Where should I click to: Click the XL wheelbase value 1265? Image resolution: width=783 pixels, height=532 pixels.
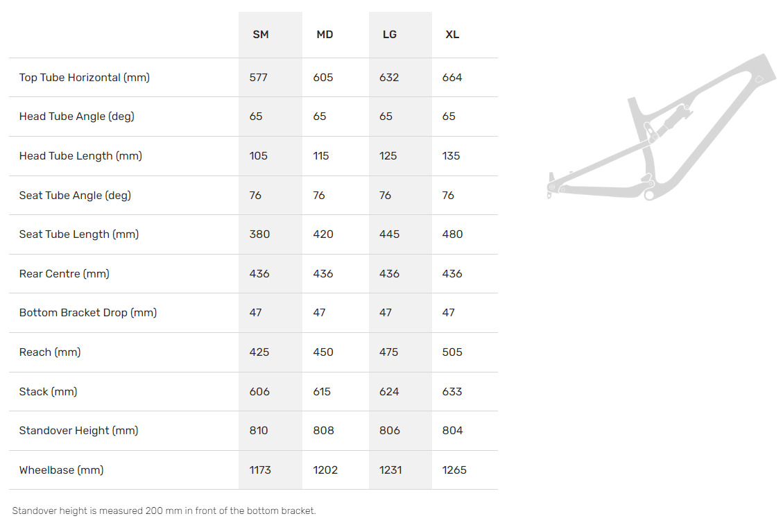pyautogui.click(x=454, y=470)
